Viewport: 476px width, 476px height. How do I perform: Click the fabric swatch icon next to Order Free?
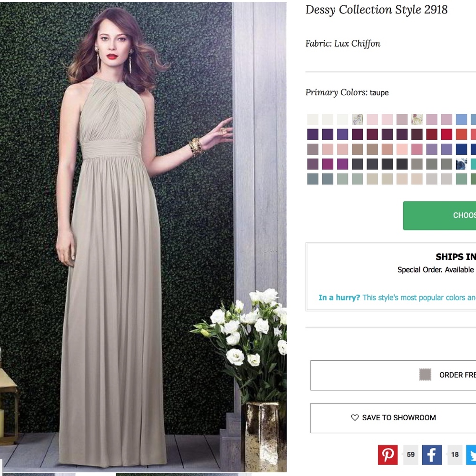click(425, 375)
